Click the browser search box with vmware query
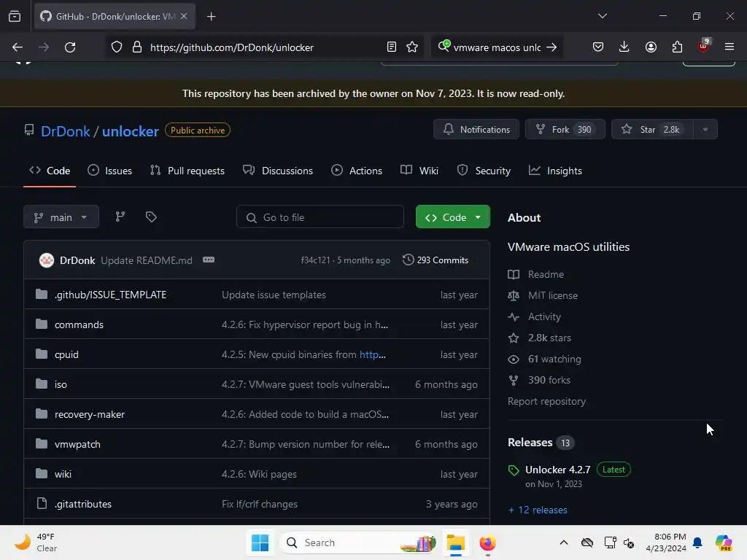This screenshot has height=560, width=747. point(497,47)
